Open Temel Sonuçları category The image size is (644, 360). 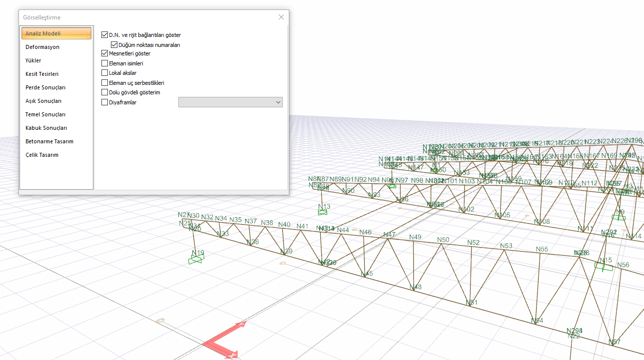coord(45,114)
